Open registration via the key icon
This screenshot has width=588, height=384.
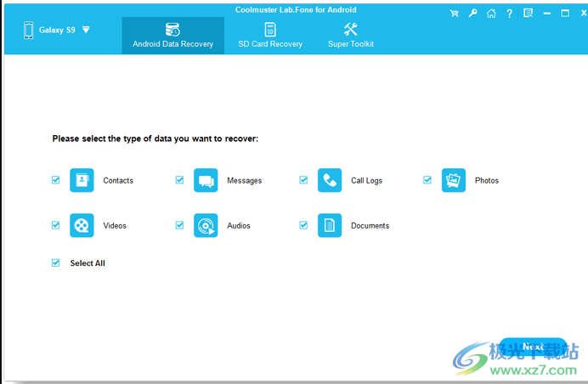[x=473, y=14]
